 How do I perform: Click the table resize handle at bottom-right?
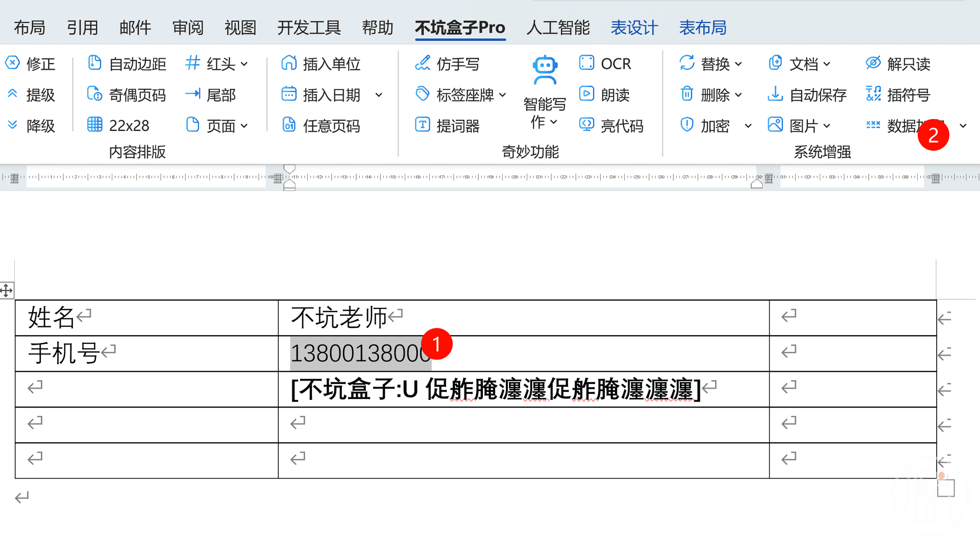coord(946,488)
